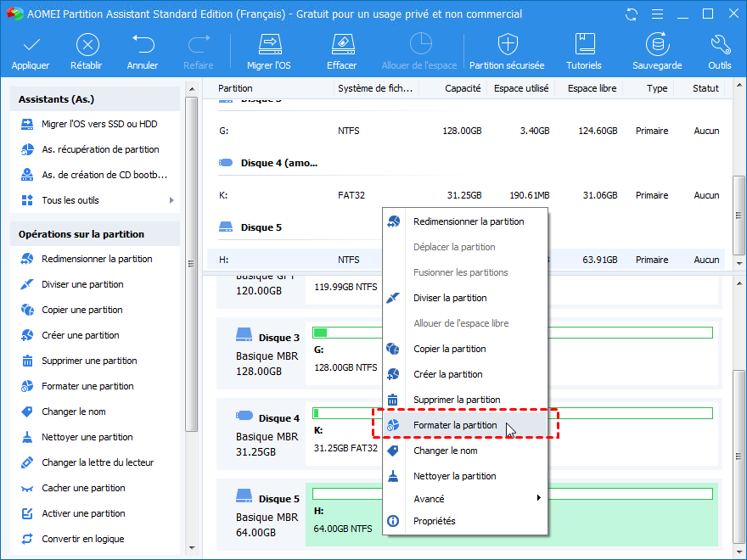Image resolution: width=747 pixels, height=560 pixels.
Task: Open the Tutoriels book icon
Action: (584, 45)
